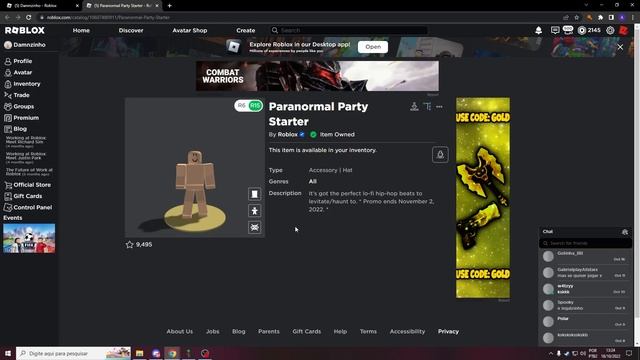The height and width of the screenshot is (360, 640).
Task: Open Profile in the sidebar
Action: pos(18,61)
